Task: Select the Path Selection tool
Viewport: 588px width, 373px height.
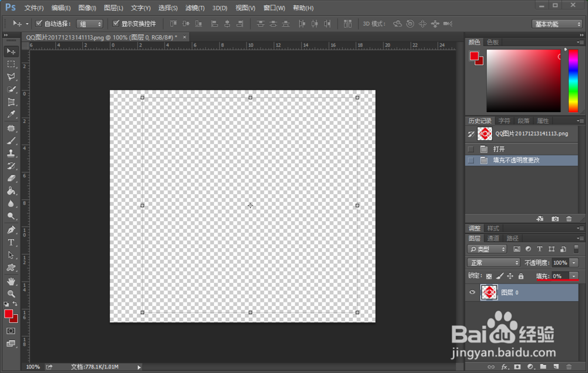Action: pos(11,255)
